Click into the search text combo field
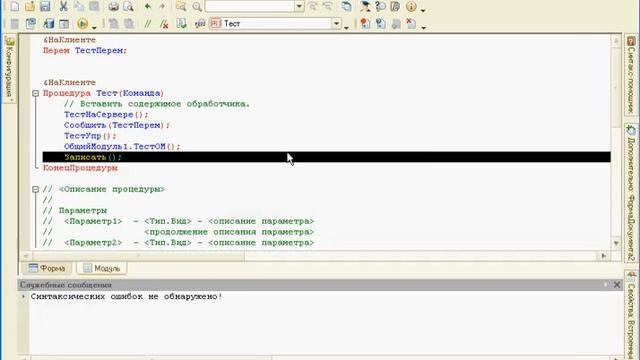 point(250,6)
